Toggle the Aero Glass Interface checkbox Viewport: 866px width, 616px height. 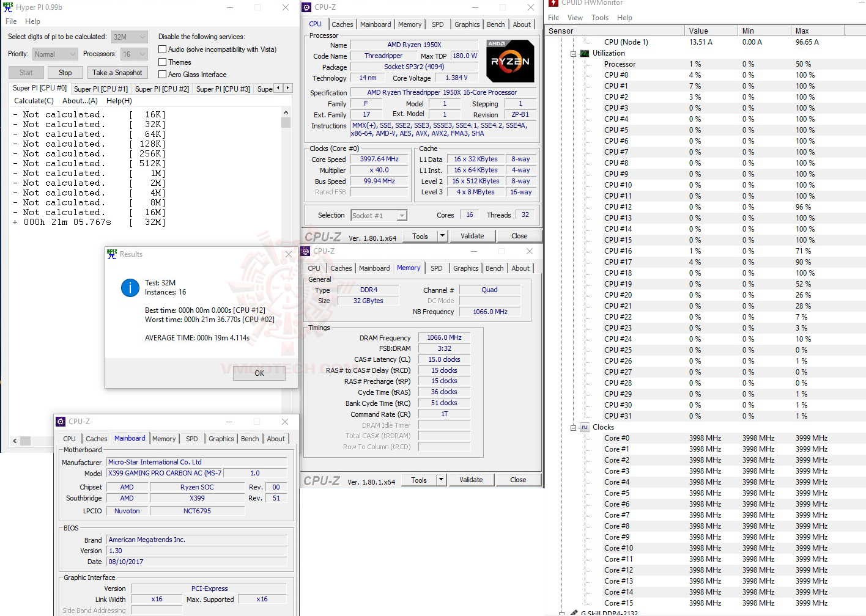(162, 75)
